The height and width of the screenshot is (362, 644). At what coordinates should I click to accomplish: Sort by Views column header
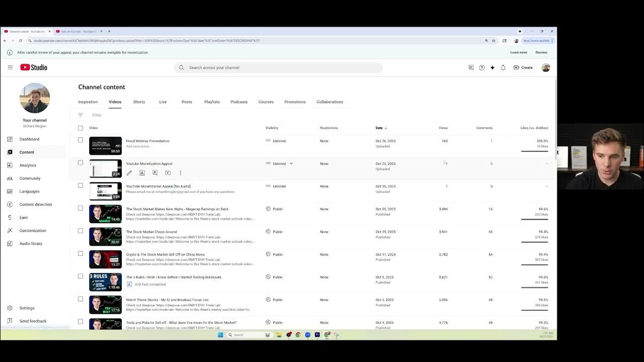pyautogui.click(x=443, y=128)
